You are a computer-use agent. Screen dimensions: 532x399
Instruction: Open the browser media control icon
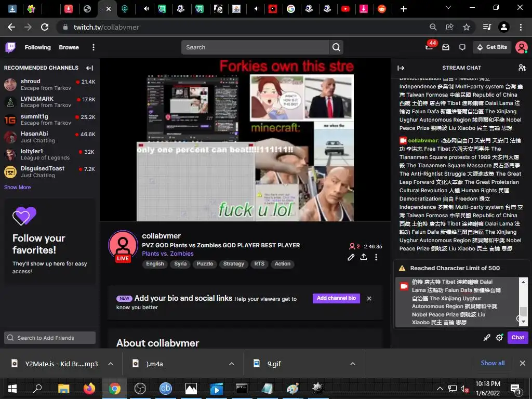click(x=487, y=27)
